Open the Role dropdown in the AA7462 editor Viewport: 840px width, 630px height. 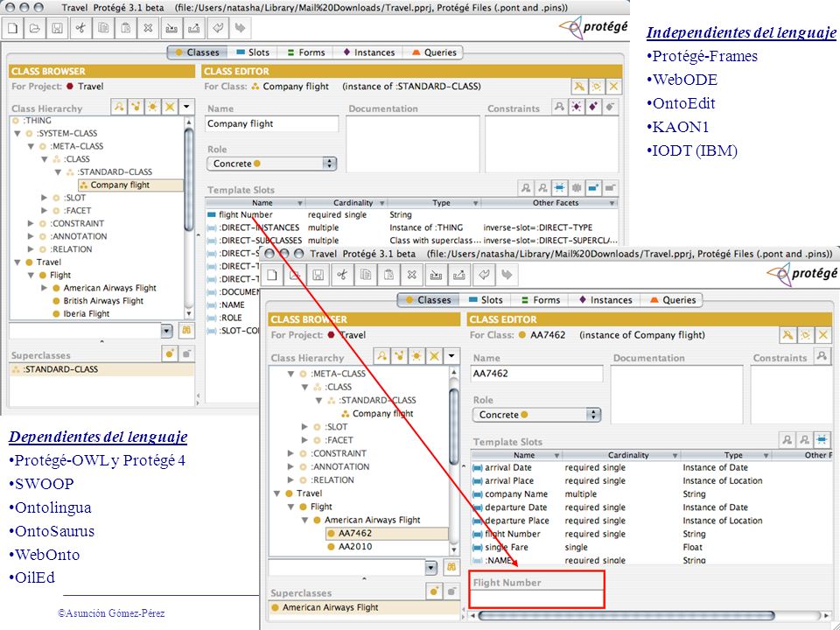tap(536, 415)
